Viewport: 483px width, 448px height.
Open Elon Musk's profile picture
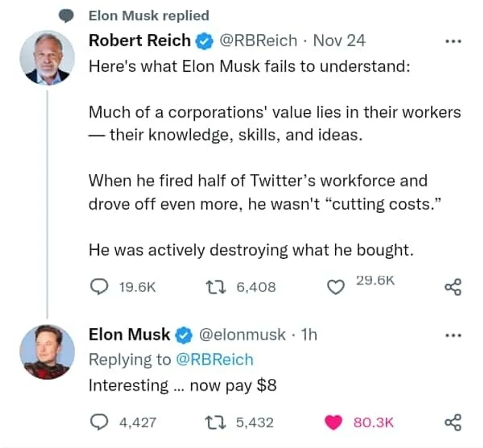(47, 352)
